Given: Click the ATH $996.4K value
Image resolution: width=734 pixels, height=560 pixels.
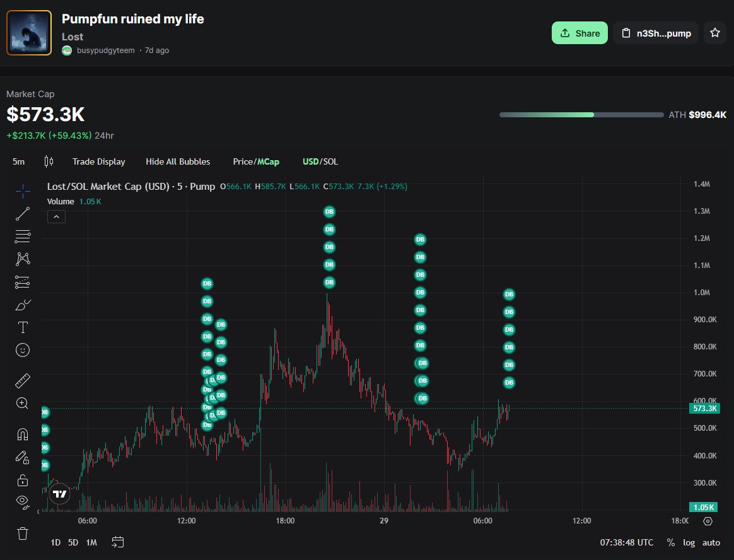Looking at the screenshot, I should pos(697,115).
